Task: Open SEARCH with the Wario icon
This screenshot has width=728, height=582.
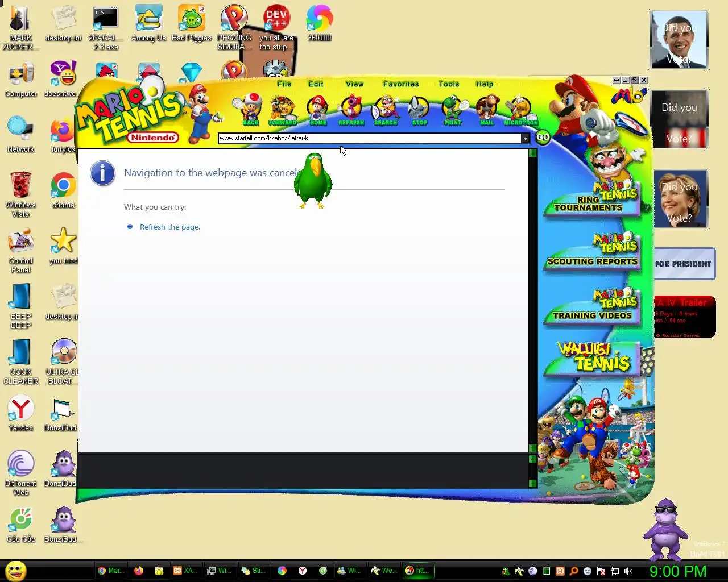Action: coord(386,110)
